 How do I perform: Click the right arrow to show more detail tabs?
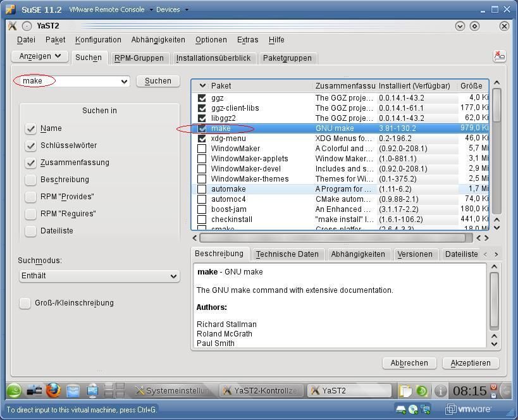tap(496, 254)
